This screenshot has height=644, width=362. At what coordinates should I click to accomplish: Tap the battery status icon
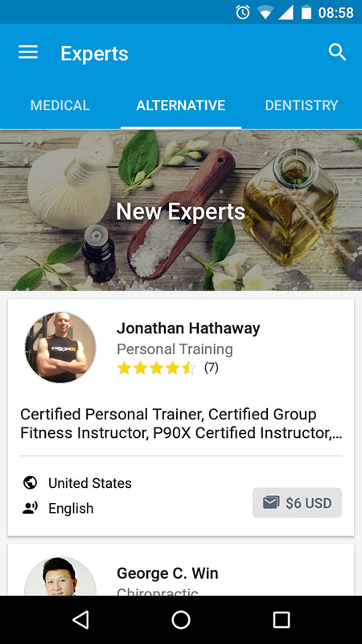click(306, 12)
